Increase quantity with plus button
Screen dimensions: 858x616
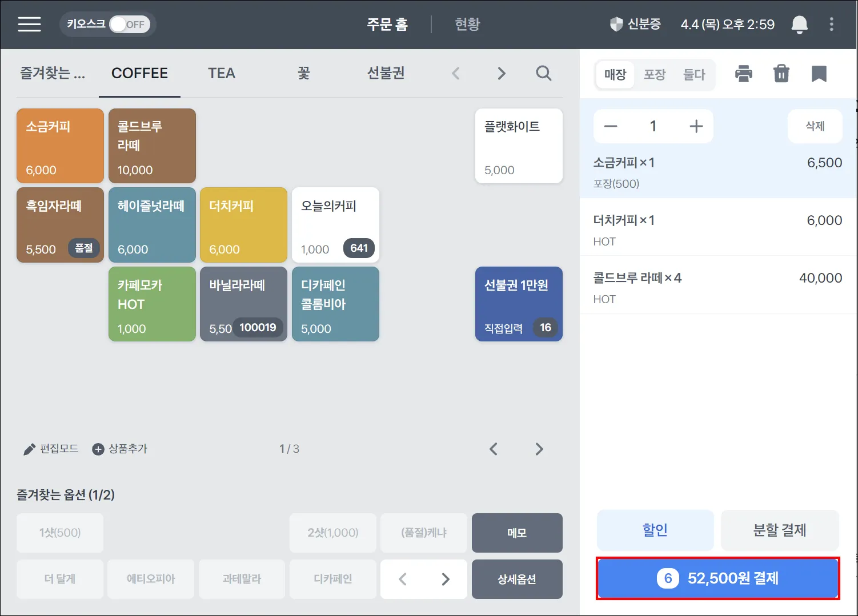pyautogui.click(x=696, y=126)
